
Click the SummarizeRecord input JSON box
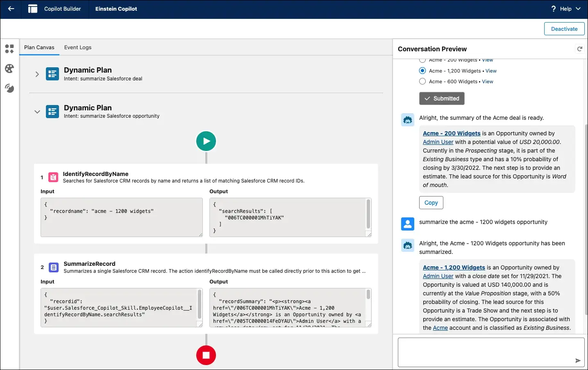[x=122, y=308]
